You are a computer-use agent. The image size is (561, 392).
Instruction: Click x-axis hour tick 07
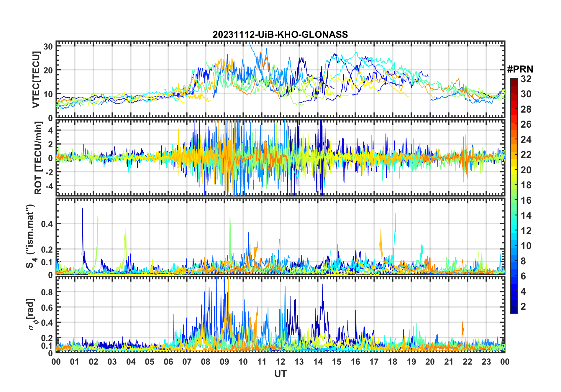coord(187,362)
